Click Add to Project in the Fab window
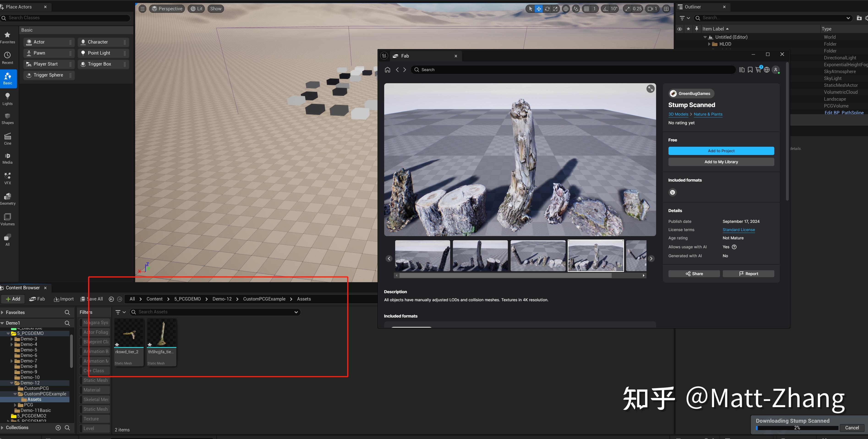The height and width of the screenshot is (439, 868). click(721, 151)
